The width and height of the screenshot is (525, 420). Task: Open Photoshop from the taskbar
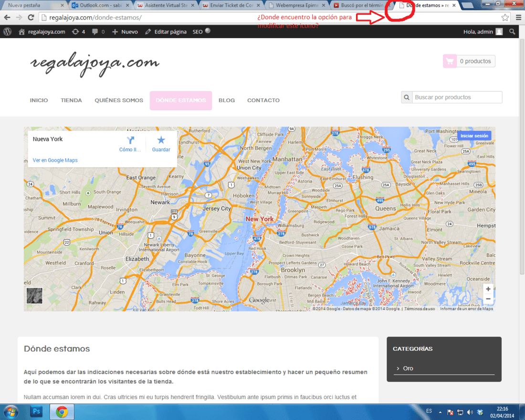click(x=36, y=411)
